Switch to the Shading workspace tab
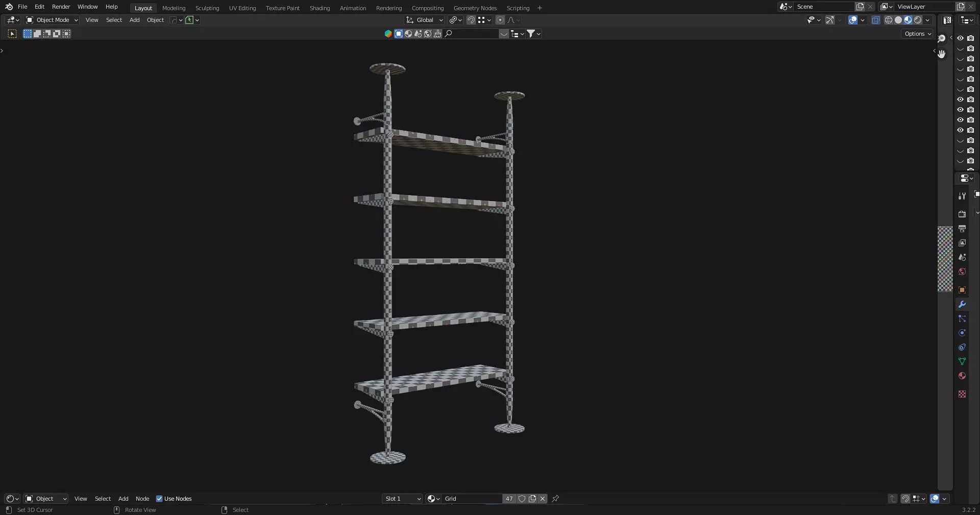This screenshot has width=980, height=515. tap(320, 8)
